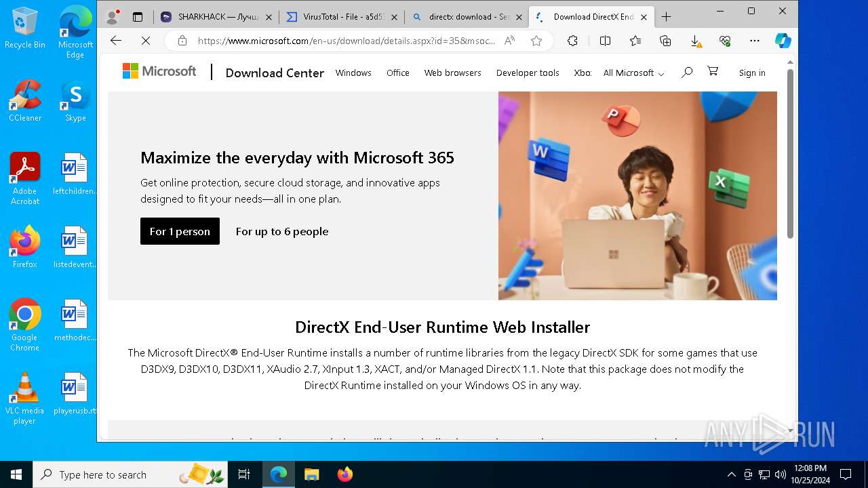
Task: Open Read aloud in address bar
Action: (x=510, y=41)
